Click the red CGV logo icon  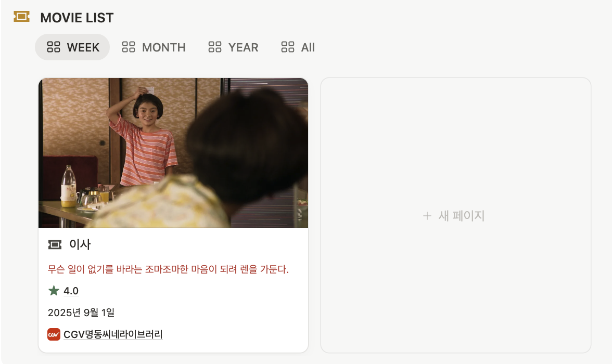(x=54, y=334)
